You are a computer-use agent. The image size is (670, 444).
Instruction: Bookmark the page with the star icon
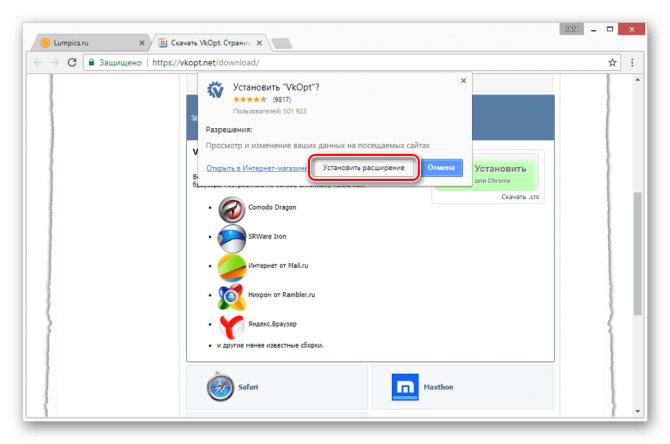[612, 63]
